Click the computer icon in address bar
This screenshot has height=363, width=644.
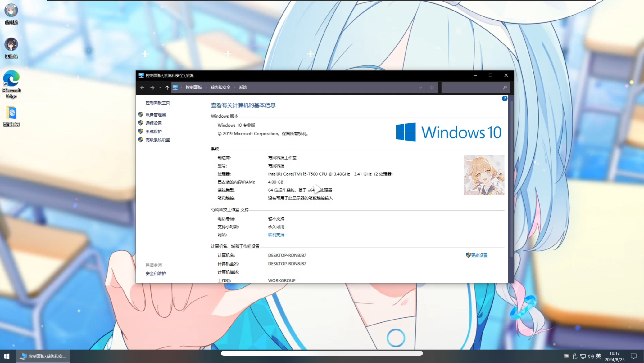[175, 87]
